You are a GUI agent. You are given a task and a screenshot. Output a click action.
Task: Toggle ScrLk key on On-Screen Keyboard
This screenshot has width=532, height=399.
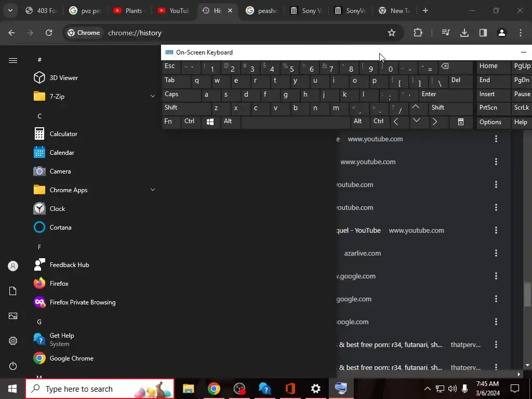coord(522,109)
